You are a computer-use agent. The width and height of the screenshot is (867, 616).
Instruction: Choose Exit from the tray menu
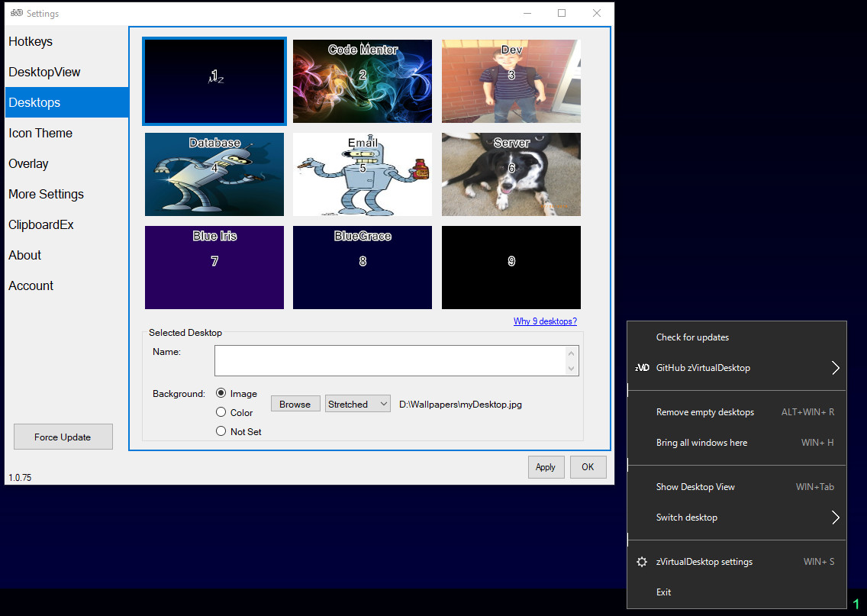click(x=736, y=592)
